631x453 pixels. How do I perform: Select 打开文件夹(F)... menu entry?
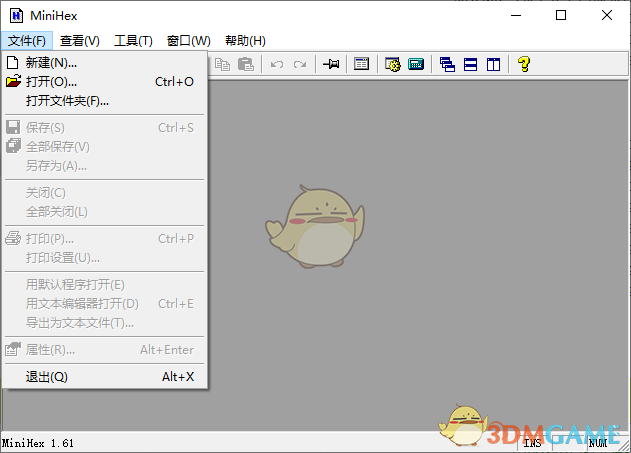[105, 101]
